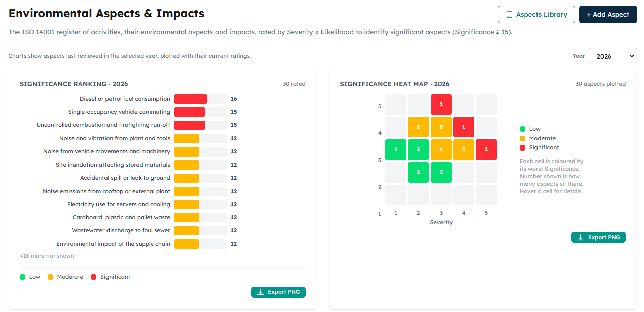This screenshot has width=644, height=312.
Task: Click green heat map cell showing 3
Action: click(x=418, y=149)
